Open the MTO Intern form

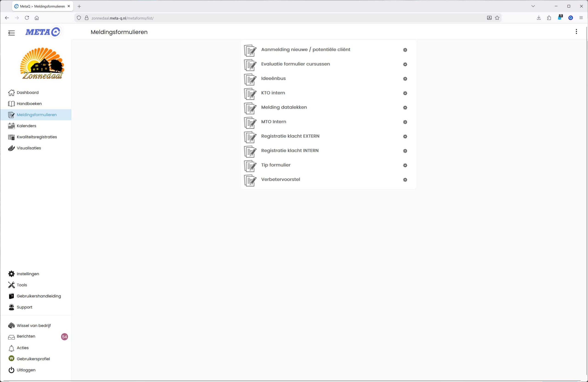pyautogui.click(x=274, y=122)
